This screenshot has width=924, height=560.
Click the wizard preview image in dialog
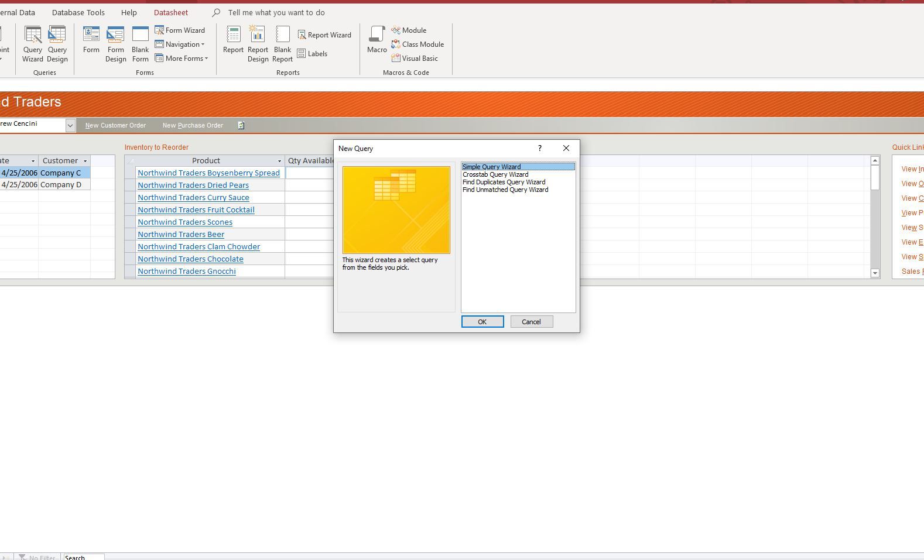point(396,210)
